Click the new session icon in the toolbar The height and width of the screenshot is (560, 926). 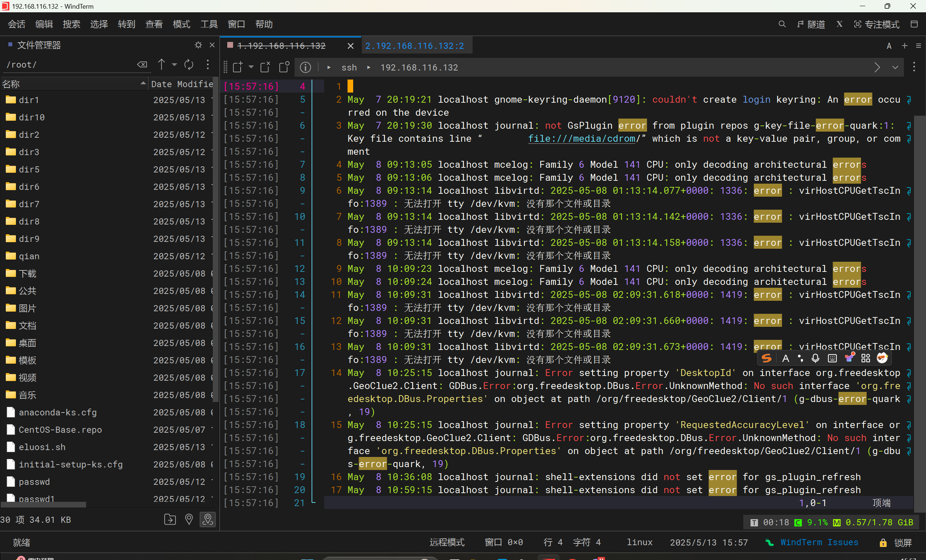[237, 67]
